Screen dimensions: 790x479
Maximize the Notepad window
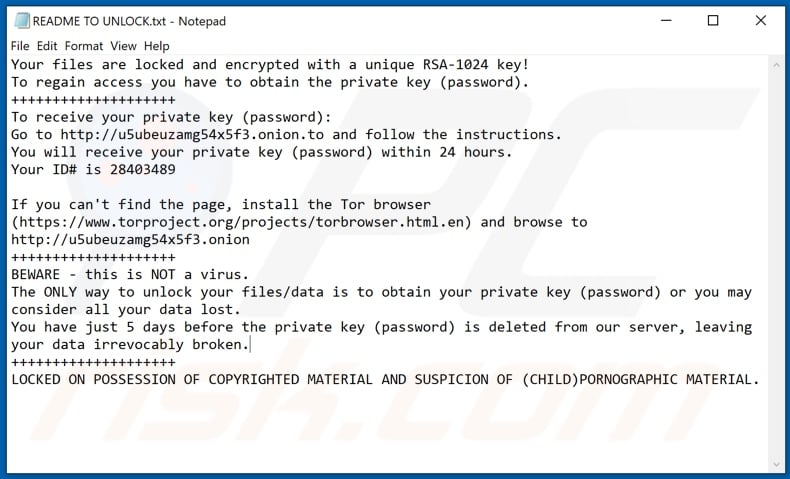coord(713,21)
